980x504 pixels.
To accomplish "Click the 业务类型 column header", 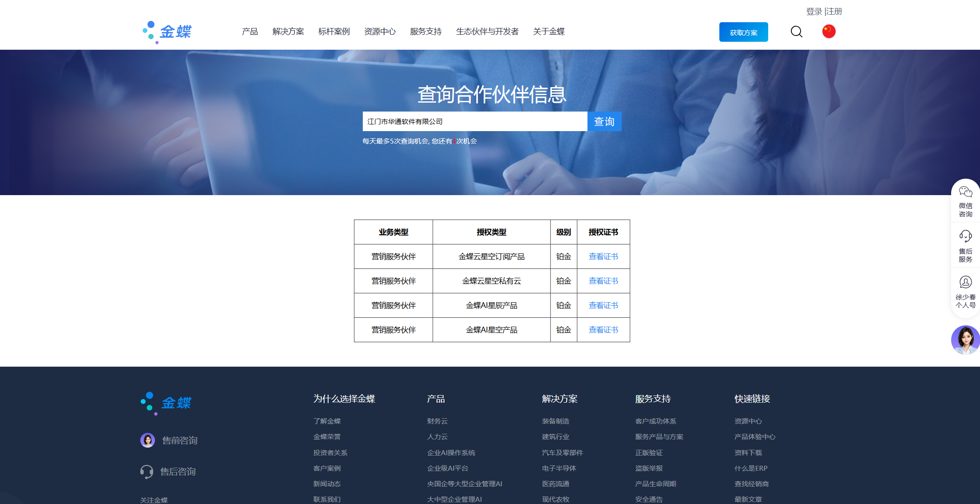I will pos(393,232).
